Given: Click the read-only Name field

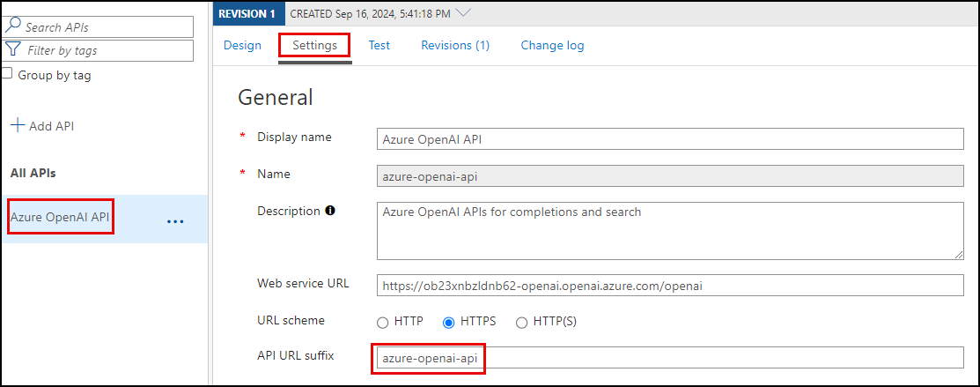Looking at the screenshot, I should (x=670, y=176).
